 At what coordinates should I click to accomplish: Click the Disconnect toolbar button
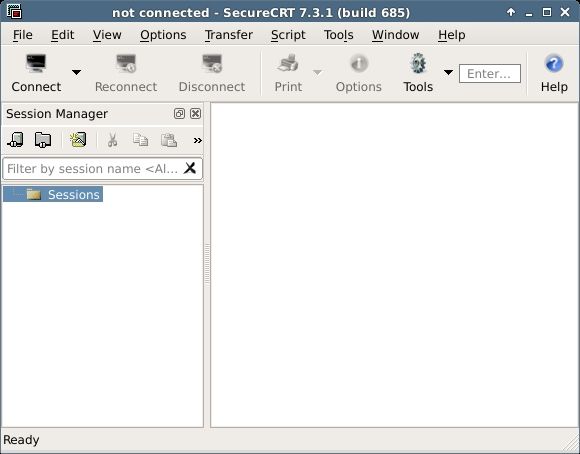[x=212, y=73]
